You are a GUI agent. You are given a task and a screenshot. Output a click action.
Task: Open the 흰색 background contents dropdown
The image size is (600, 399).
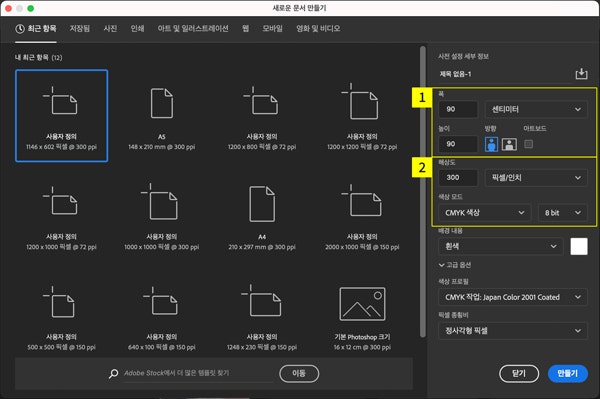[x=501, y=246]
